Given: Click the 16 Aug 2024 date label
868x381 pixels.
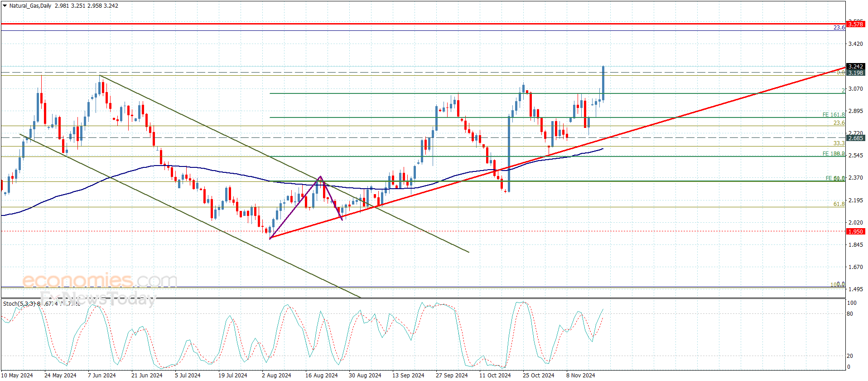Looking at the screenshot, I should (x=321, y=375).
